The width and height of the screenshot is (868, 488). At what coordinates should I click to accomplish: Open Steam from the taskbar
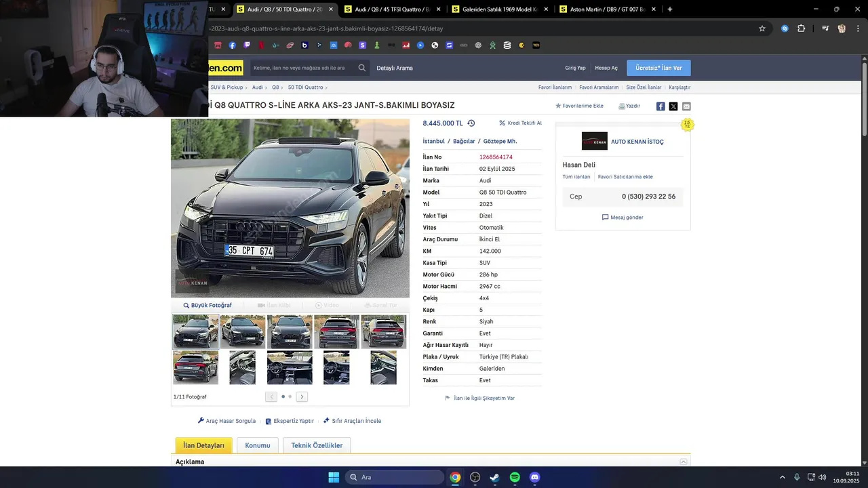(495, 477)
